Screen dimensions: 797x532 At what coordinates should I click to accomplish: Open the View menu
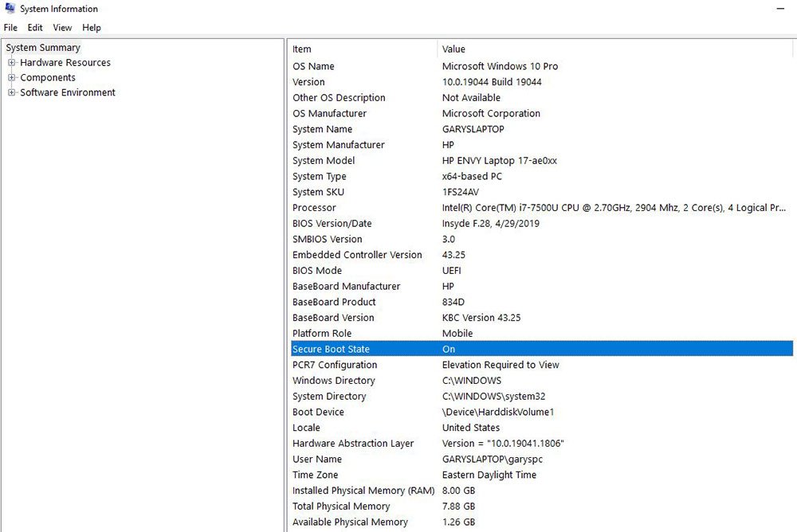[62, 28]
